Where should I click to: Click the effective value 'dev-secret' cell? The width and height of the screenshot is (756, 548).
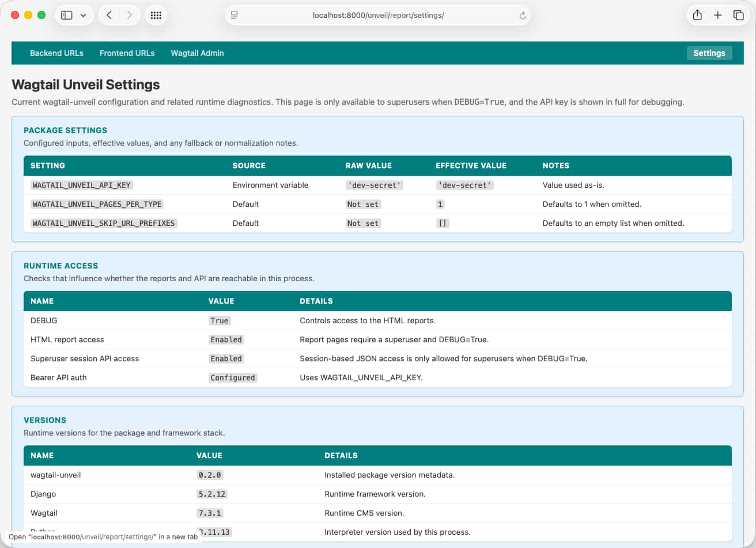click(x=464, y=185)
